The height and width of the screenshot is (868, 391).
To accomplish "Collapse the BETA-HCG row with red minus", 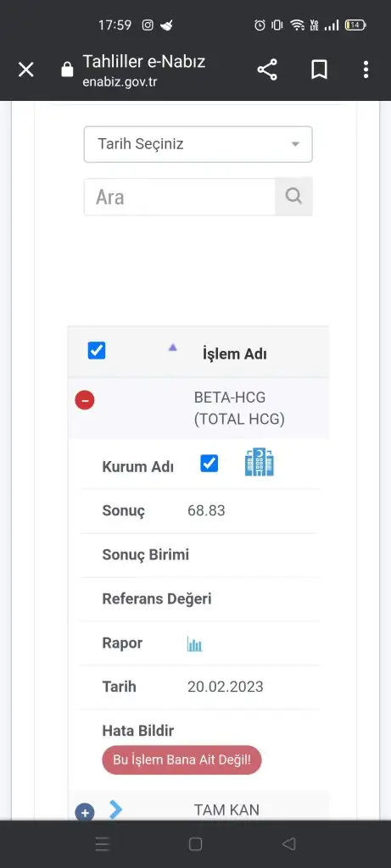I will [x=85, y=400].
